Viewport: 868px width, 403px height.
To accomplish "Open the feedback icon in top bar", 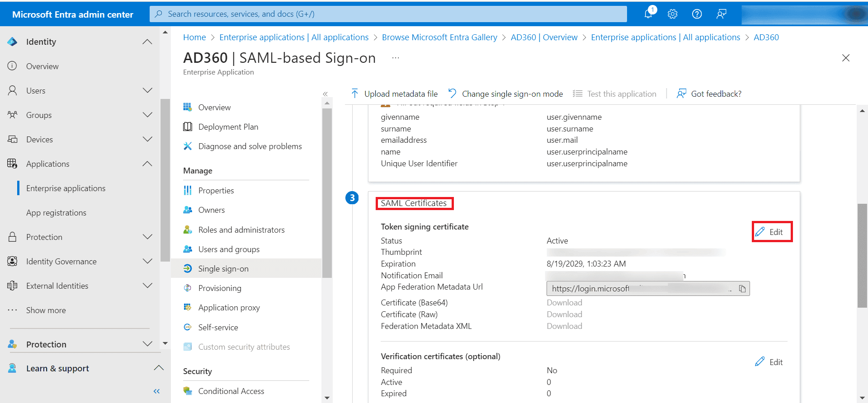I will 721,14.
